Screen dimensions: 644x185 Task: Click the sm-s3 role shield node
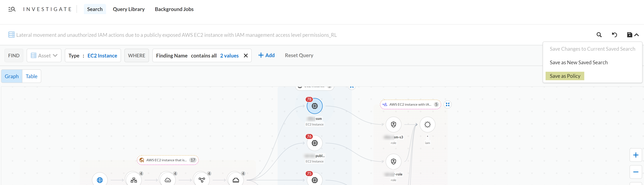pyautogui.click(x=394, y=124)
